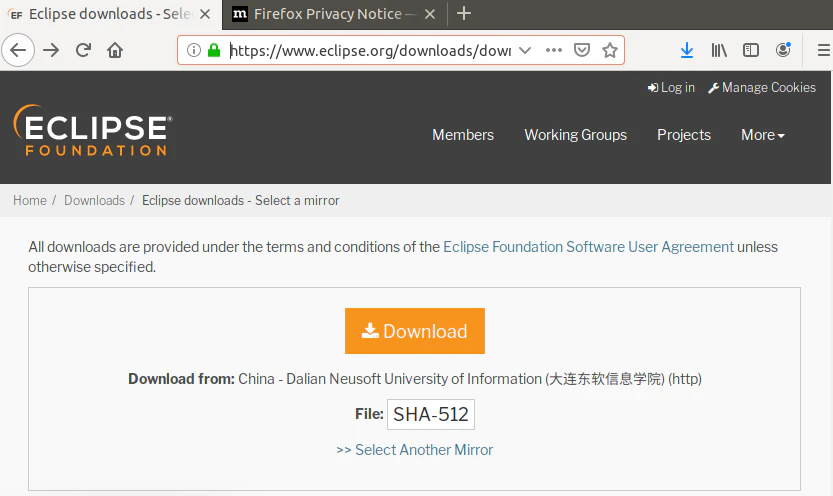Save page to Pocket icon

coord(582,50)
